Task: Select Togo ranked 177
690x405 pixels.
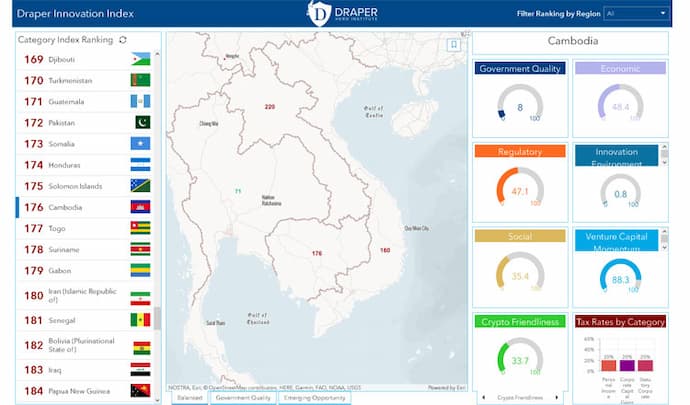Action: coord(85,228)
